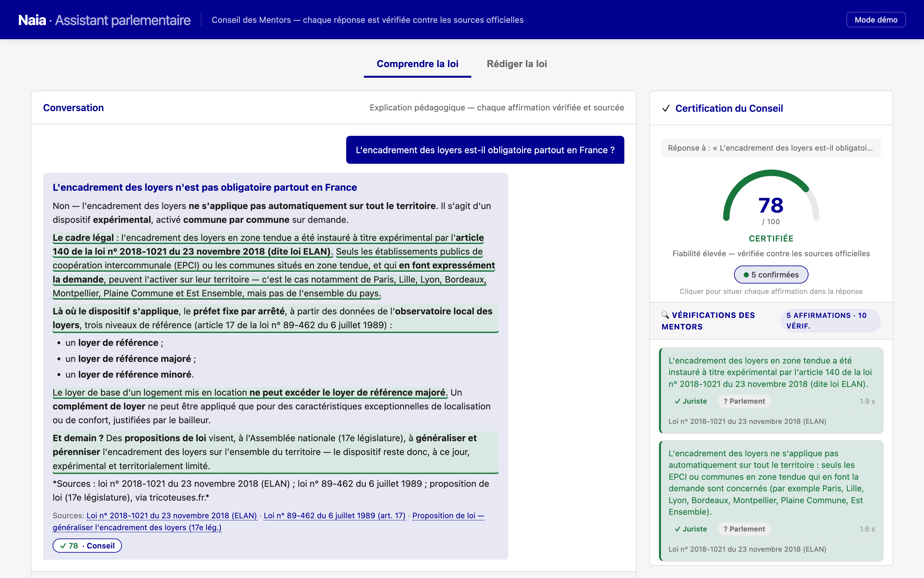Click the highlighted sentence 'Le cadre légal'

[268, 245]
